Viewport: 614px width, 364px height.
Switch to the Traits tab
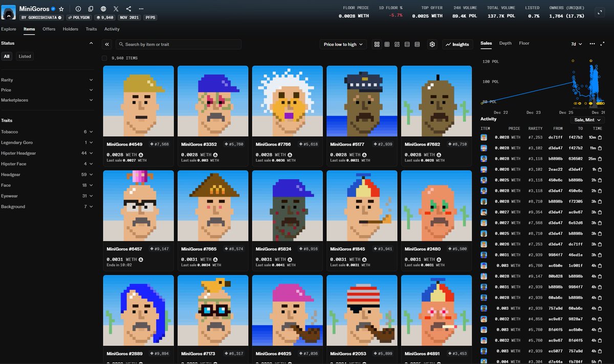tap(91, 29)
